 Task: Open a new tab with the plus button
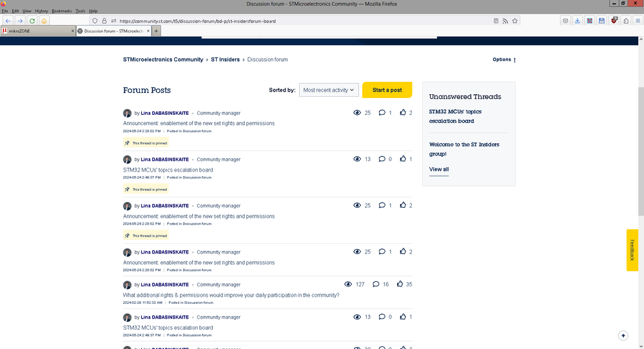(156, 31)
